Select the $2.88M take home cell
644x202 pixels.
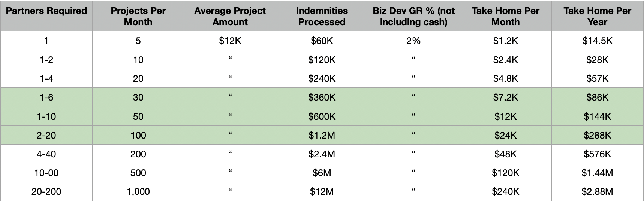(x=597, y=192)
